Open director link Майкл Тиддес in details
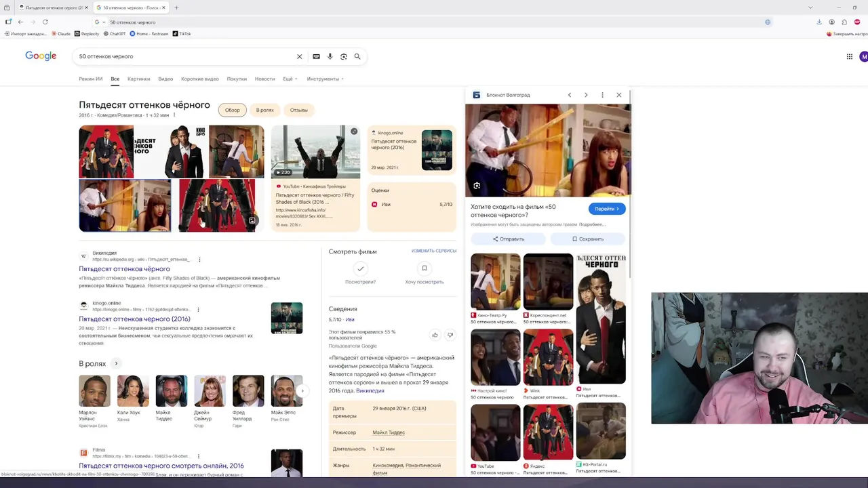The width and height of the screenshot is (868, 488). (389, 432)
